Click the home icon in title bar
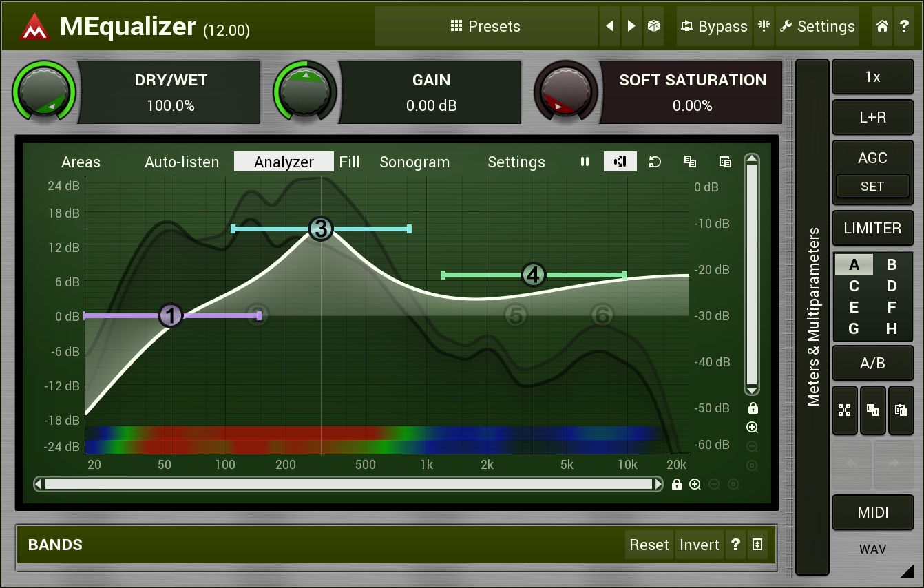The width and height of the screenshot is (924, 588). point(882,26)
